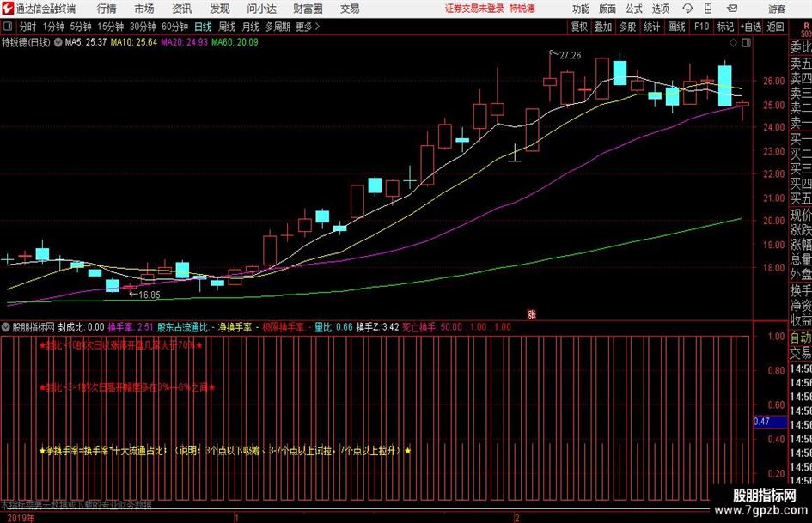This screenshot has height=523, width=812.
Task: Click the 游客 guest account label
Action: (777, 9)
